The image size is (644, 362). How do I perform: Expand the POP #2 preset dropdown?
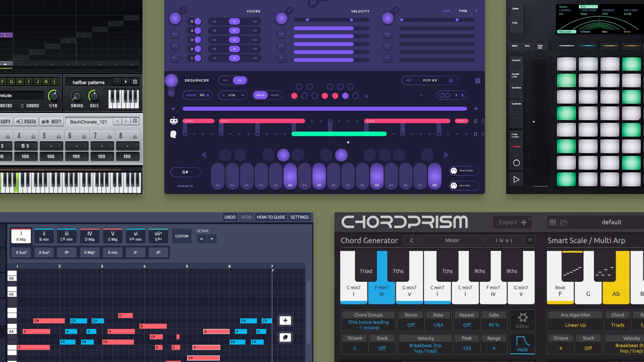coord(451,80)
